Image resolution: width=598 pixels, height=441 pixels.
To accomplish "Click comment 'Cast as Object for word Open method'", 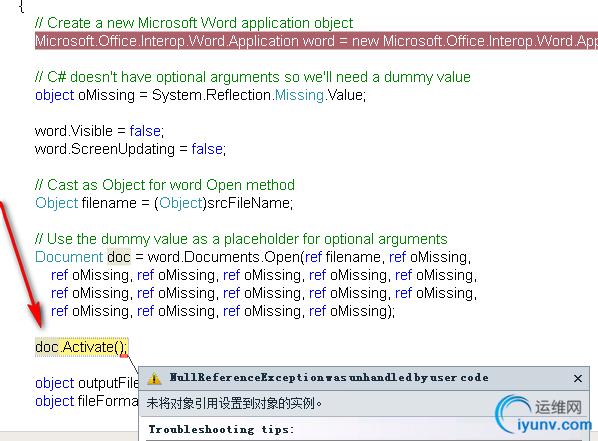I will point(165,185).
